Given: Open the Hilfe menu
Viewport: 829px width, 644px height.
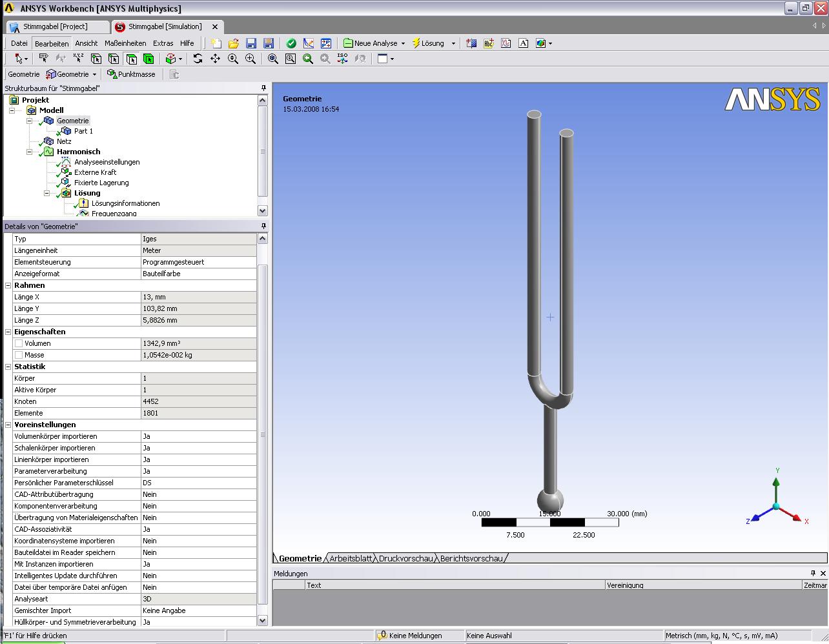Looking at the screenshot, I should click(x=187, y=43).
